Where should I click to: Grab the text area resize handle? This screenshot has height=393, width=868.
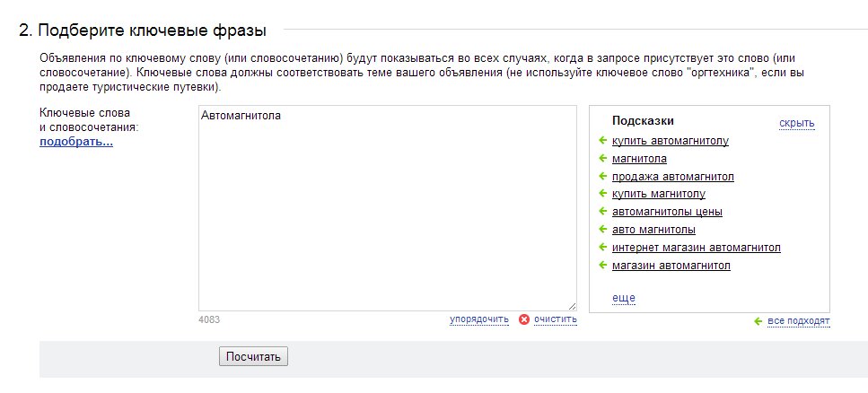point(572,306)
